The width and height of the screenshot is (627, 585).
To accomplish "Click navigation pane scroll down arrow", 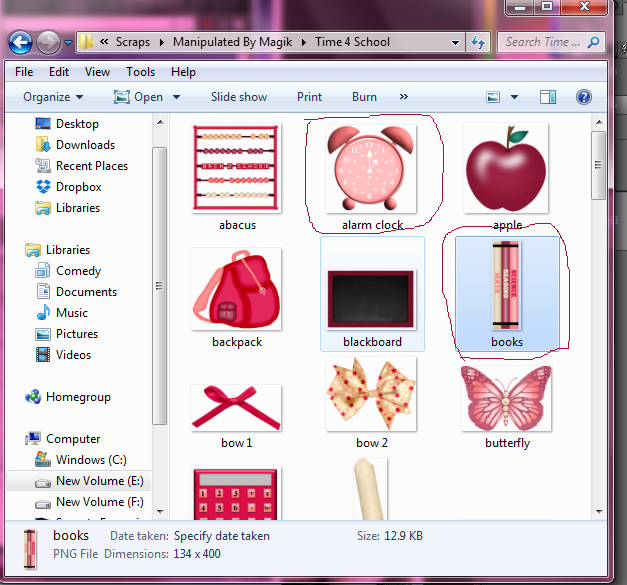I will (x=160, y=511).
